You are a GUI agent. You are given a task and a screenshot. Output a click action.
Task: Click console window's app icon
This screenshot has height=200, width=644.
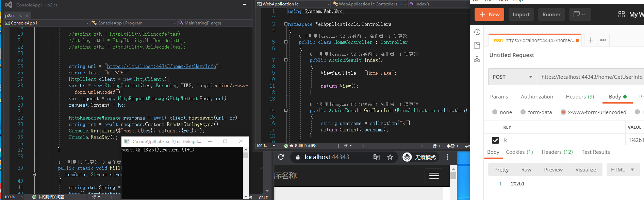[127, 141]
